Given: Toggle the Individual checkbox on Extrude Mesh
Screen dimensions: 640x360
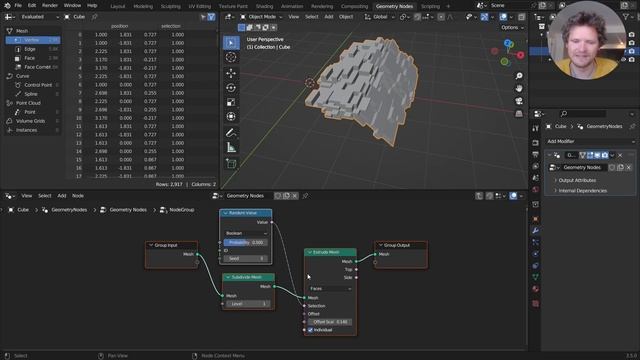Looking at the screenshot, I should [x=310, y=330].
